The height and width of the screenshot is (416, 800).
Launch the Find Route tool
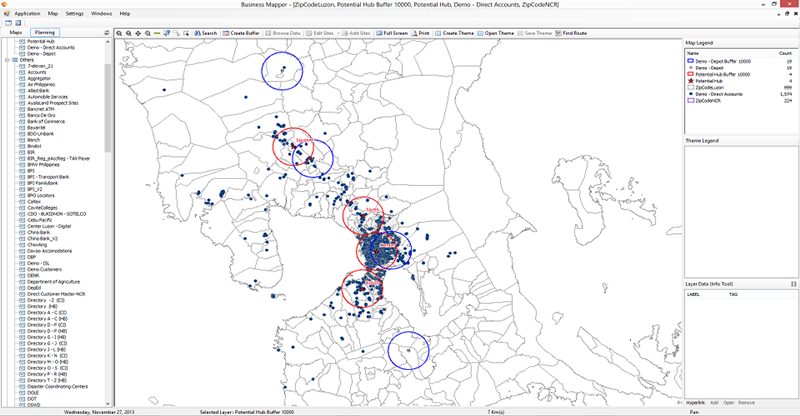point(571,33)
